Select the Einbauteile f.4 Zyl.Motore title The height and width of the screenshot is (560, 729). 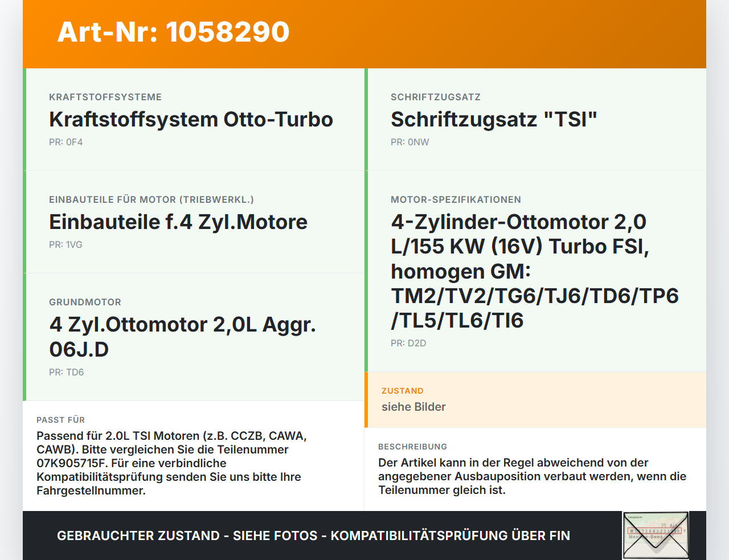pos(178,222)
